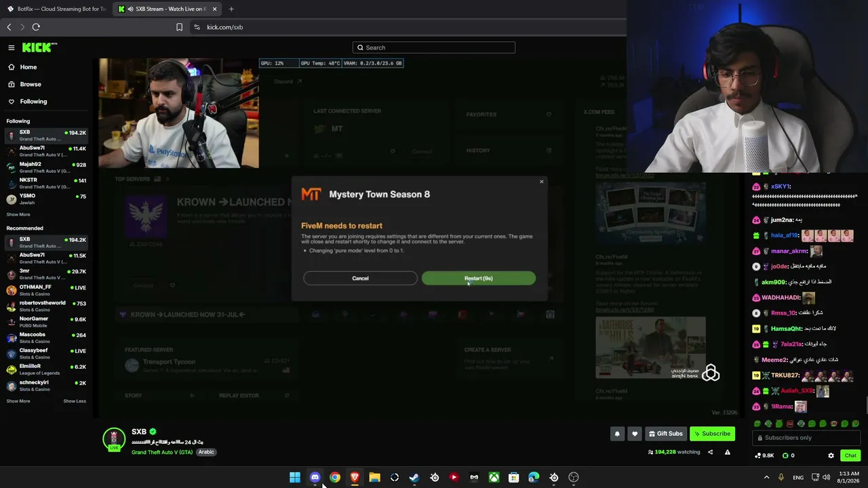Open Microsoft Store from taskbar
868x488 pixels.
[x=514, y=477]
